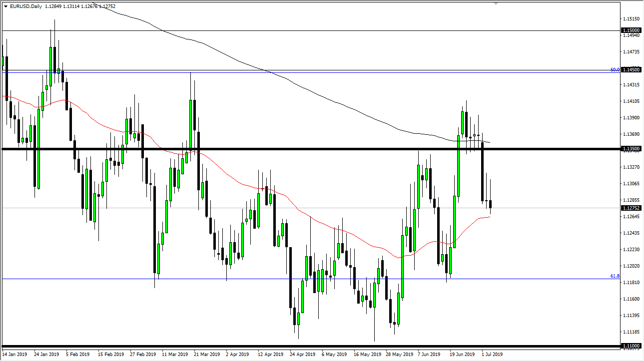This screenshot has width=644, height=361.
Task: Click the 1.14500 price level label
Action: pyautogui.click(x=632, y=70)
